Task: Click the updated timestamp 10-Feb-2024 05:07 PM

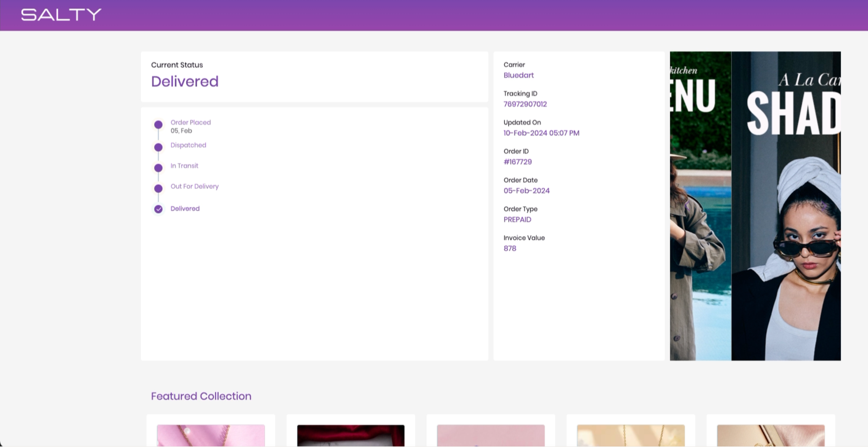Action: [541, 133]
